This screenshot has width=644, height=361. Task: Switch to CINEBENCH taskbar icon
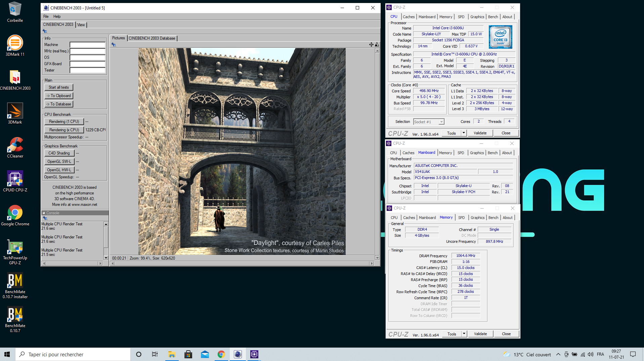pos(238,354)
